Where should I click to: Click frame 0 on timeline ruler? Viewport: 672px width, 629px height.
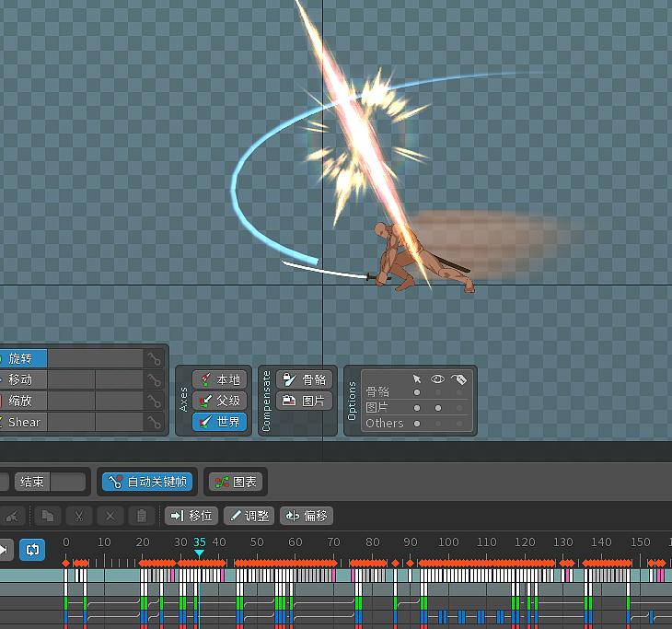click(x=66, y=542)
